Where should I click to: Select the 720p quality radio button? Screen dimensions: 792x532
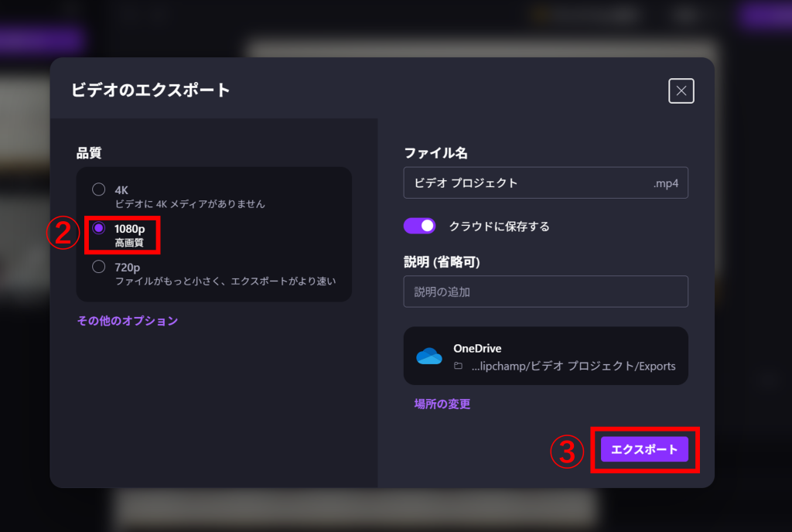pyautogui.click(x=98, y=267)
